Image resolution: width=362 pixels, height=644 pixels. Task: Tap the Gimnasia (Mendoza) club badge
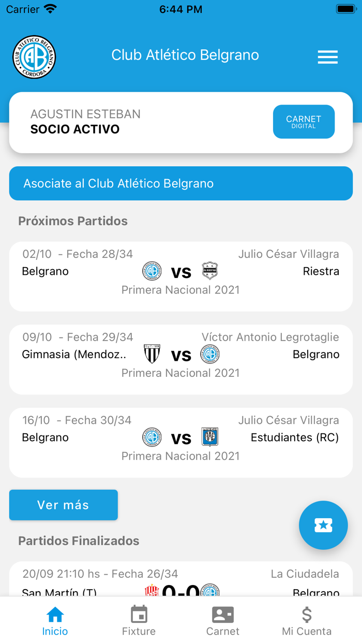[x=152, y=354]
